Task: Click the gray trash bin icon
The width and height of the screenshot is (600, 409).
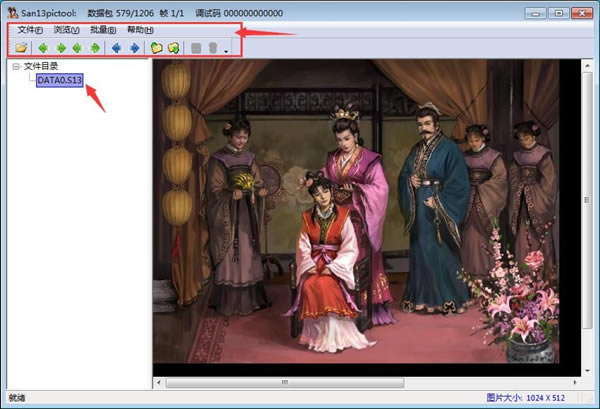Action: point(213,47)
